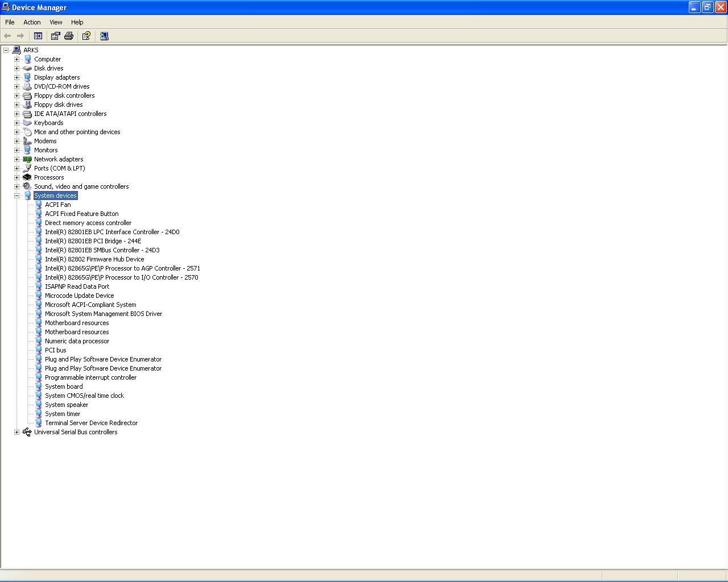This screenshot has height=582, width=728.
Task: Select Microcode Update Device
Action: [80, 296]
